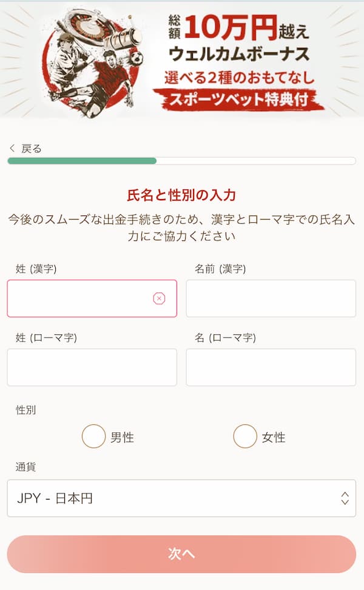The image size is (364, 590).
Task: Focus the 姓 (漢字) input field
Action: click(x=79, y=298)
